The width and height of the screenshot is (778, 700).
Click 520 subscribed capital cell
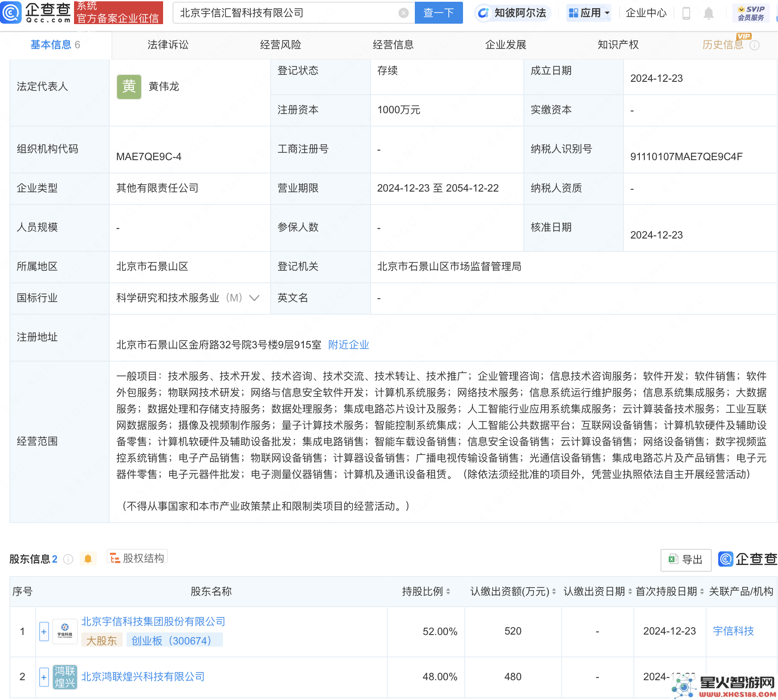point(513,631)
